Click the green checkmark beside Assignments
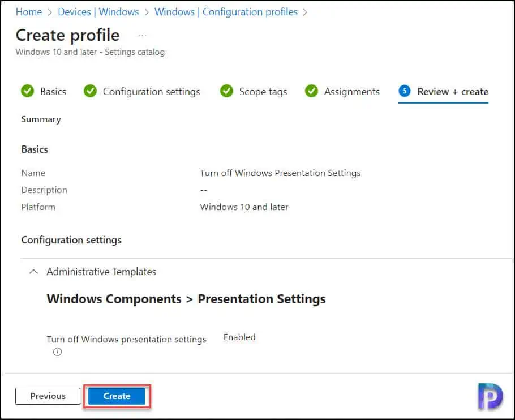 point(311,91)
